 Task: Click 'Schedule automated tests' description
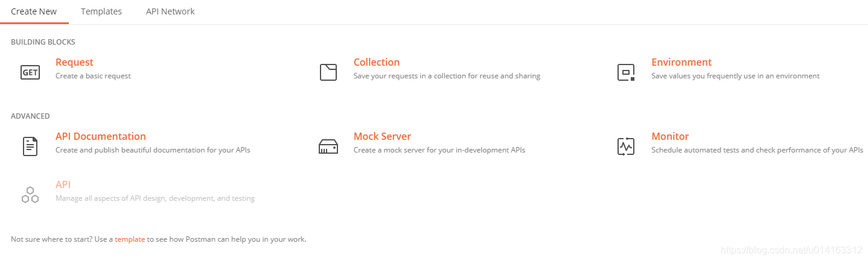(757, 150)
